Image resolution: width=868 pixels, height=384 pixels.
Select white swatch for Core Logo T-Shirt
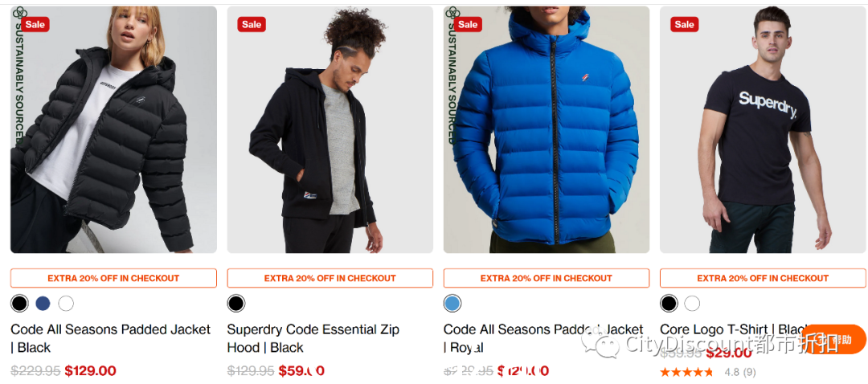click(692, 303)
